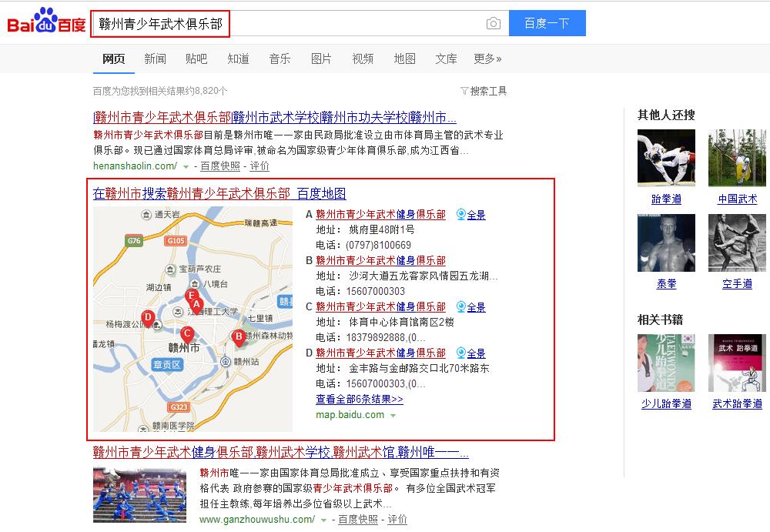The width and height of the screenshot is (770, 532).
Task: Switch to 知道 tab
Action: coord(238,59)
